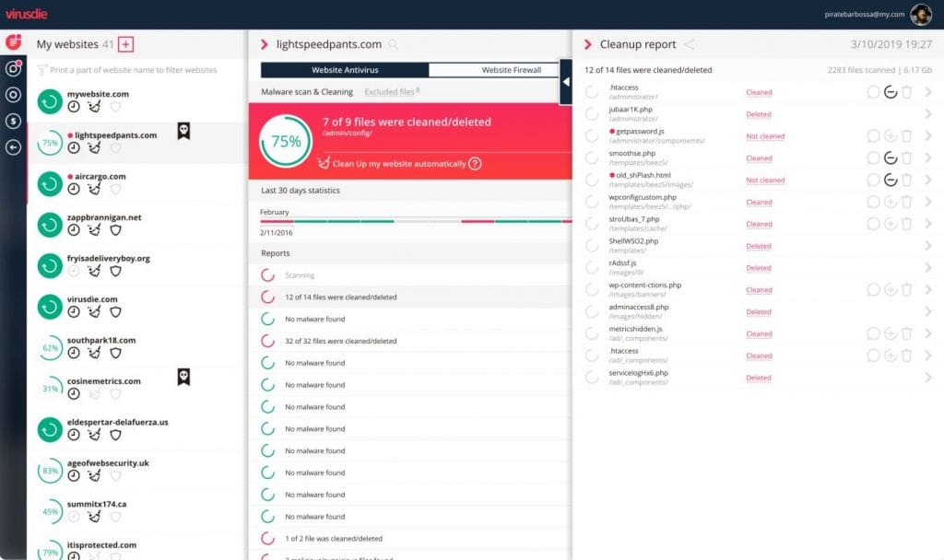Click the trash icon for .htaccess in /administrator/
The width and height of the screenshot is (944, 560).
tap(906, 92)
